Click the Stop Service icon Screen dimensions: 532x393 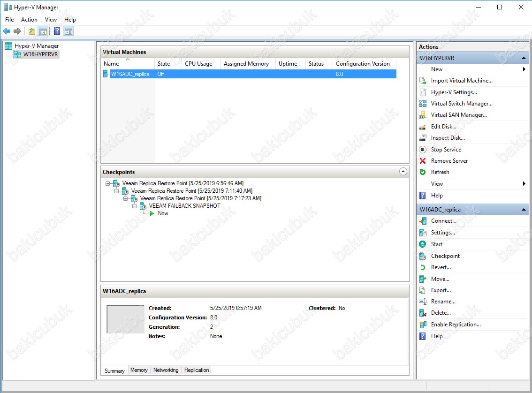(423, 149)
